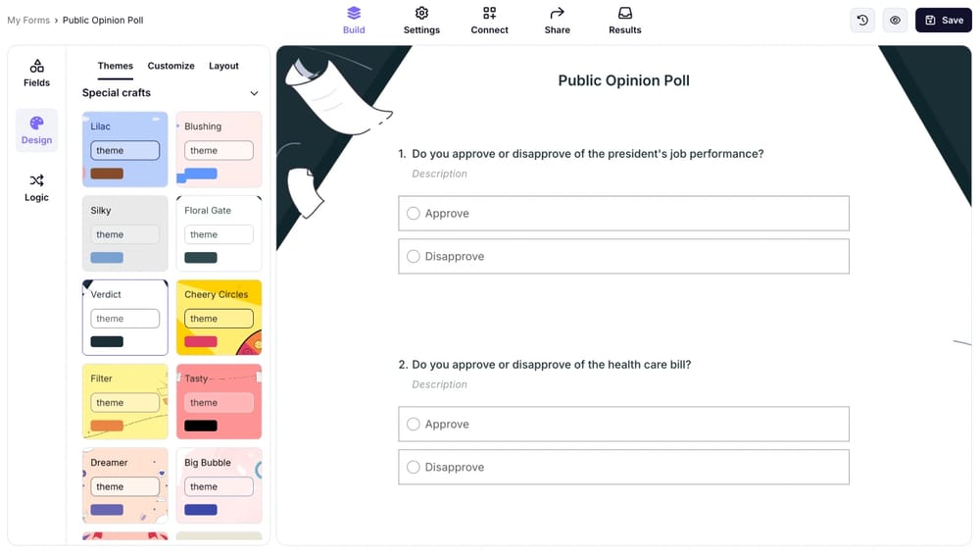Open the revision history icon
Screen dimensions: 980x553
[862, 20]
